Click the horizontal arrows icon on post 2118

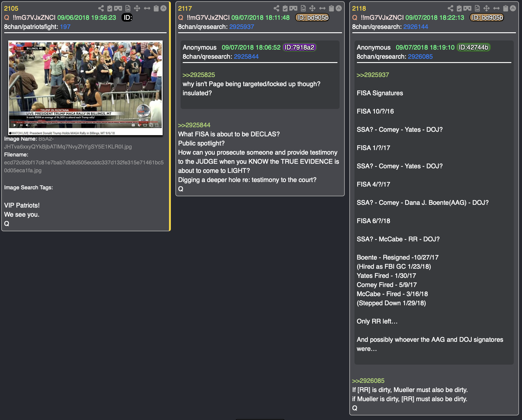pos(497,9)
